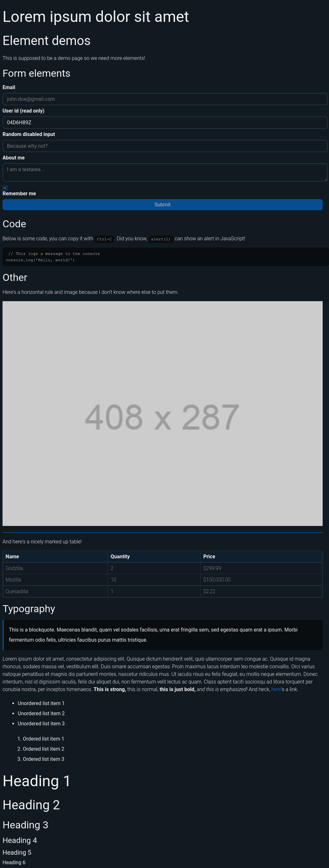Tick the Remember me checkbox

(5, 188)
